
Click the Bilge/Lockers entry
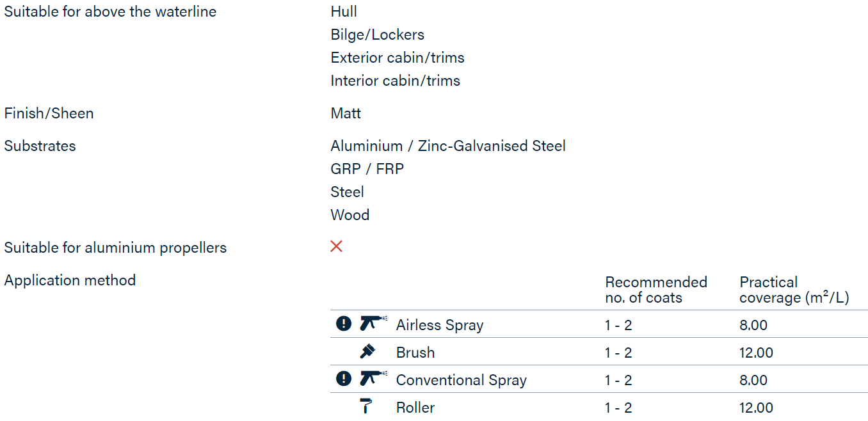[378, 35]
